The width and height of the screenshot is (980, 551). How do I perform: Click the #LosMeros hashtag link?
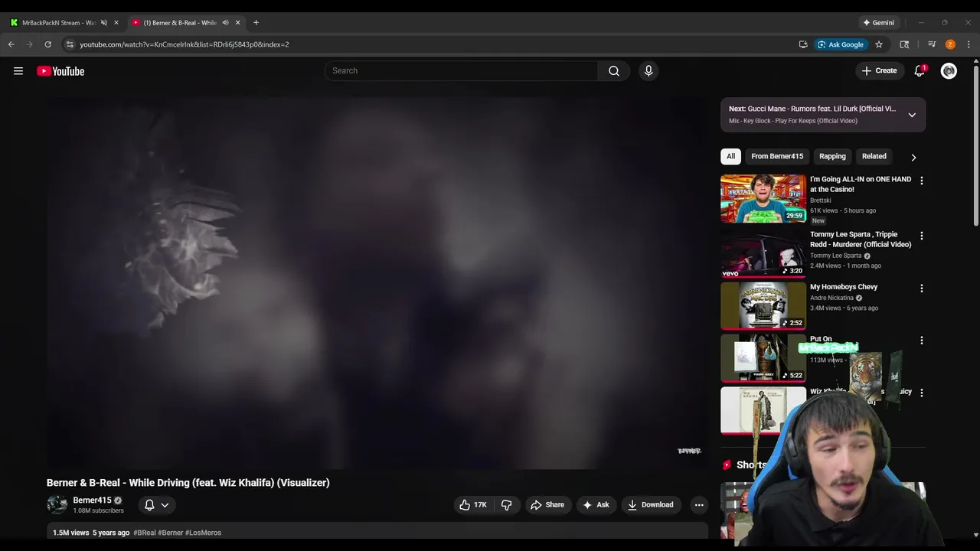(x=203, y=533)
